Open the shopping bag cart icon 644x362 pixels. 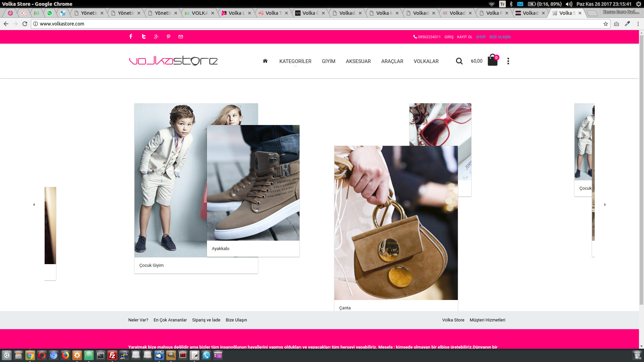[x=493, y=60]
